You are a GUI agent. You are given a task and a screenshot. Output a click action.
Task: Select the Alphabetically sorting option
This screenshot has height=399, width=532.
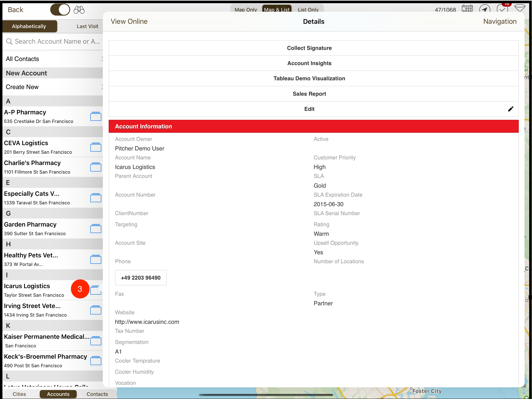click(30, 26)
